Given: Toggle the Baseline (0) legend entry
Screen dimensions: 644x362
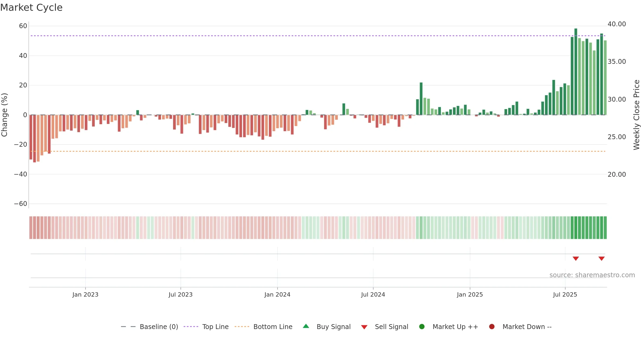Looking at the screenshot, I should click(x=159, y=327).
